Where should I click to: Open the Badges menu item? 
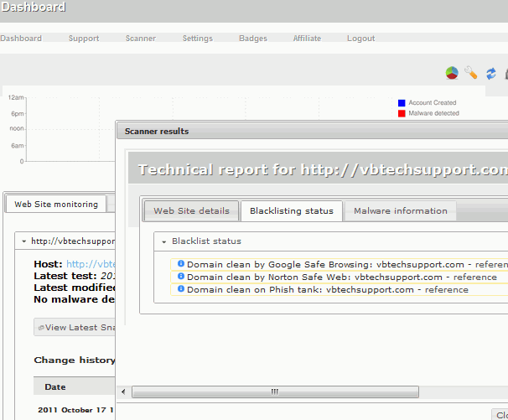tap(252, 39)
